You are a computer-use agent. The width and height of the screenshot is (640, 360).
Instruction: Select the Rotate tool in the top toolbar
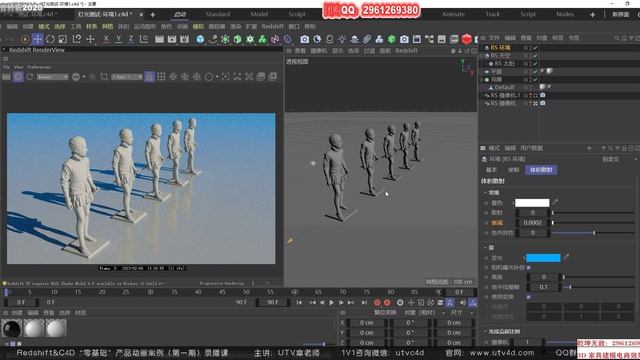[x=50, y=39]
